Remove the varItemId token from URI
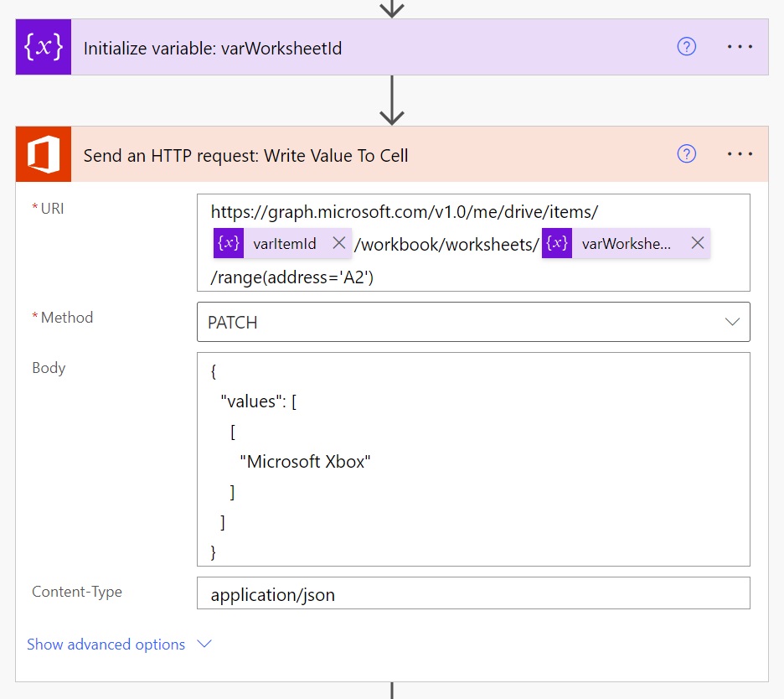This screenshot has height=699, width=784. 338,244
